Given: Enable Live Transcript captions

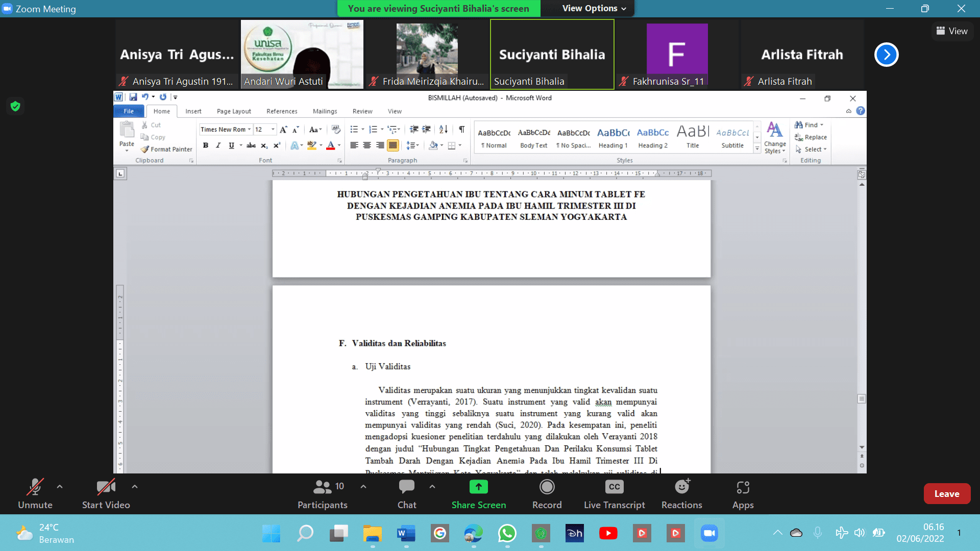Looking at the screenshot, I should [x=614, y=494].
